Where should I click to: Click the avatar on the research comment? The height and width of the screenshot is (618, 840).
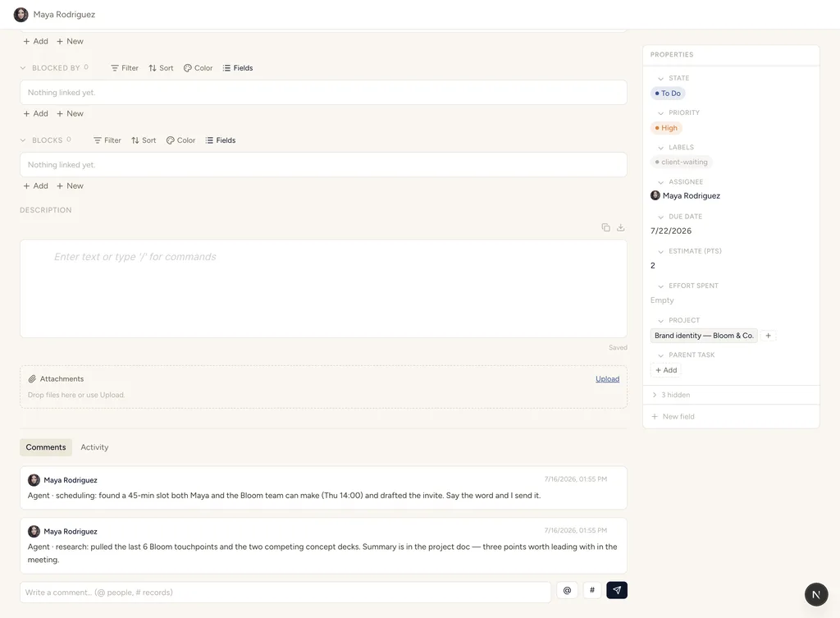(34, 531)
